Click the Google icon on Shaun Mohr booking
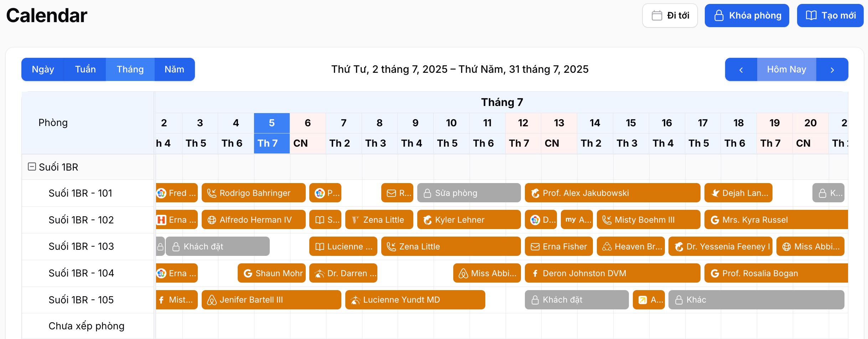 click(x=248, y=273)
